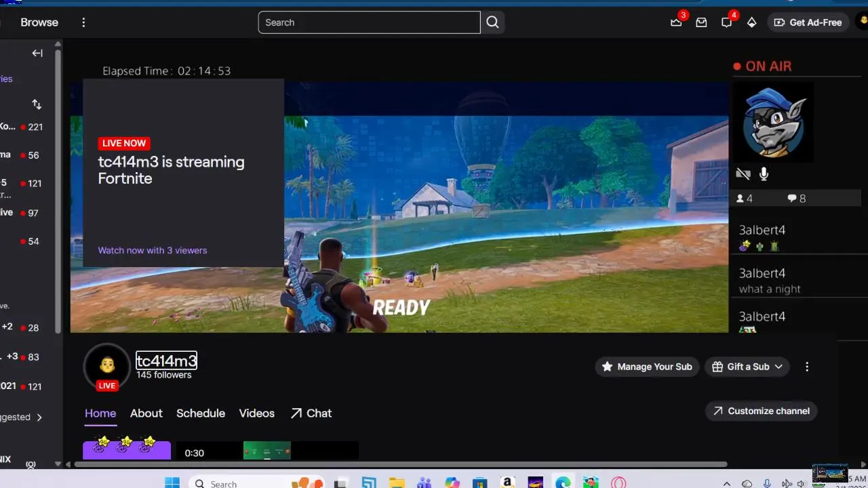Switch to the About tab
The image size is (868, 488).
tap(146, 413)
